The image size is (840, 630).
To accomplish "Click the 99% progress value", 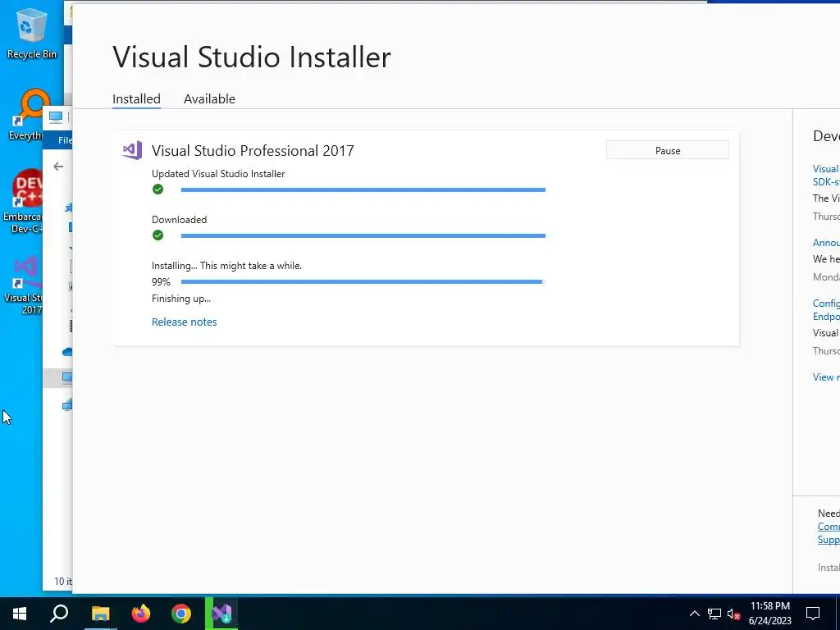I will tap(161, 282).
